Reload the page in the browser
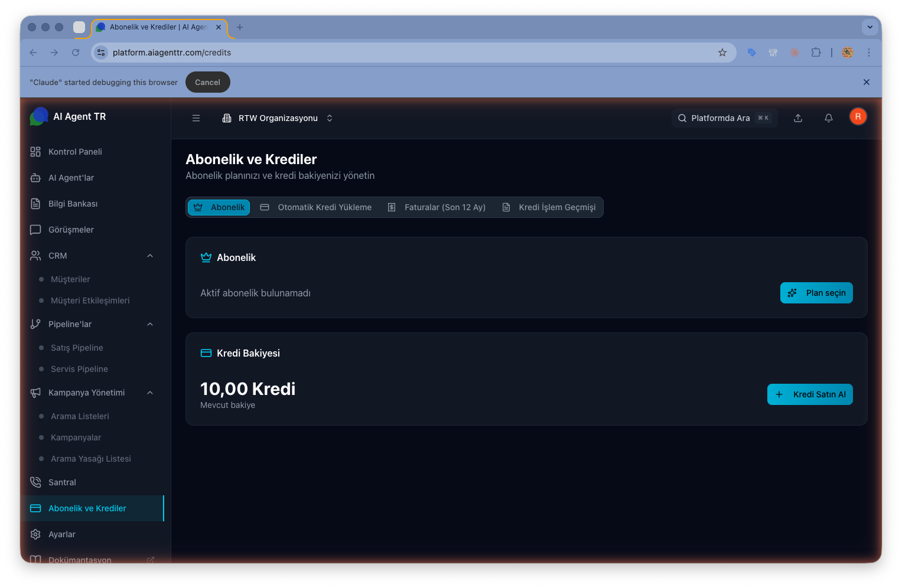902x588 pixels. pyautogui.click(x=76, y=53)
